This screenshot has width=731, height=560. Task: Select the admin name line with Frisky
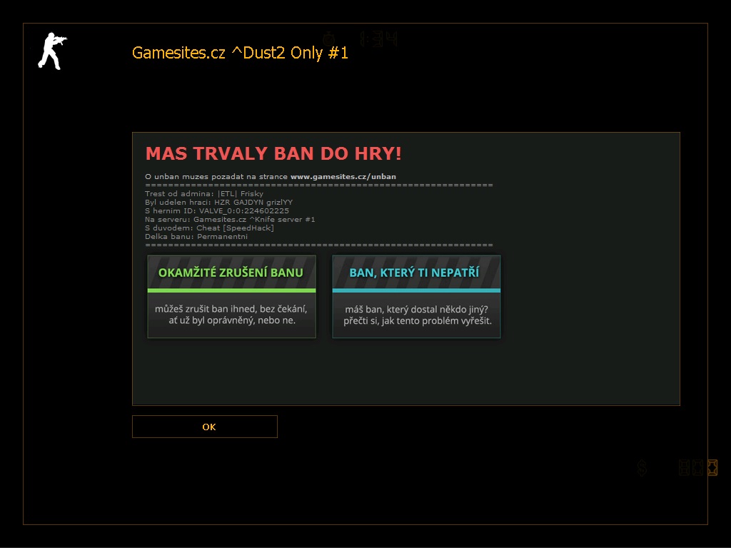[204, 193]
